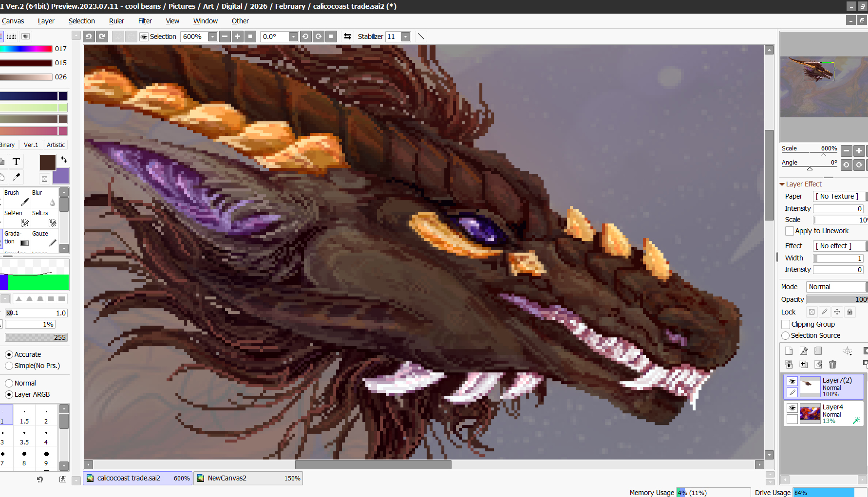Pick the Eyedropper tool
868x497 pixels.
pos(16,177)
